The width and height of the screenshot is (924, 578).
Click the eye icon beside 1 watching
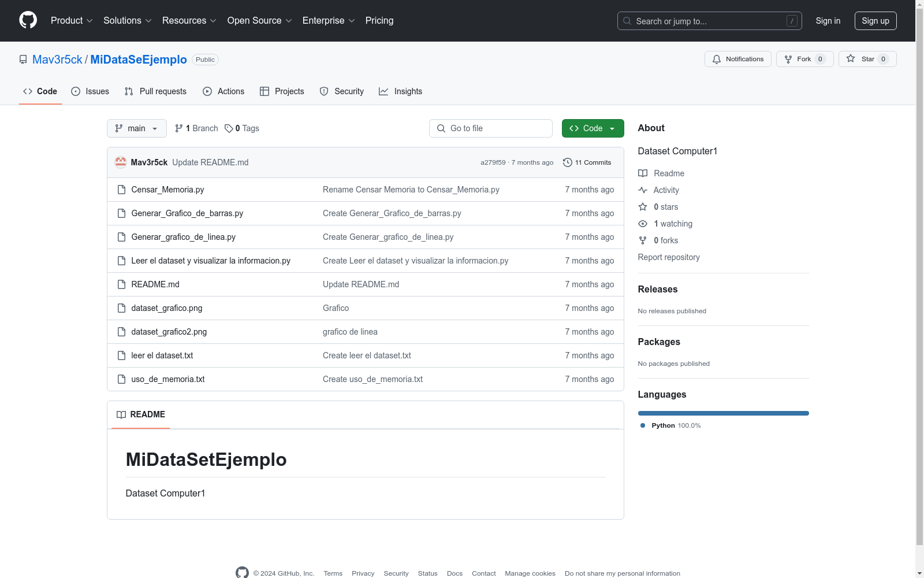coord(643,224)
